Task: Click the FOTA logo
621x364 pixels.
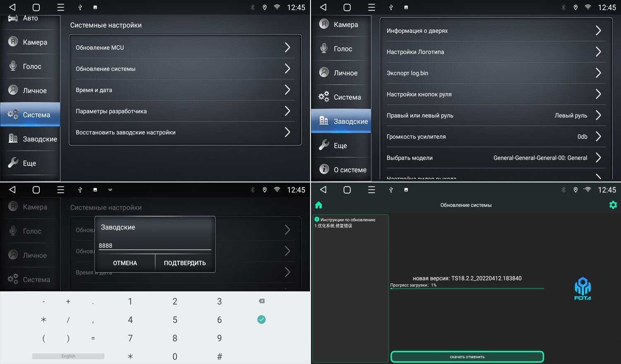Action: (x=582, y=289)
